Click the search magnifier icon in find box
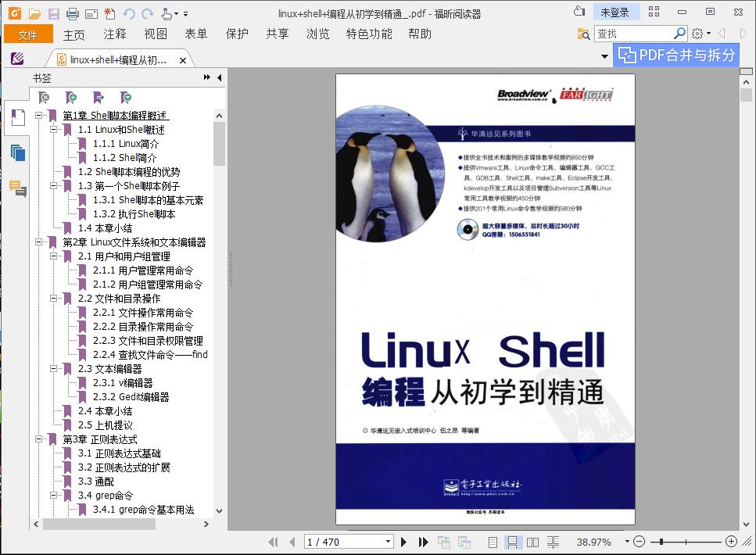Screen dimensions: 756x555 point(679,34)
